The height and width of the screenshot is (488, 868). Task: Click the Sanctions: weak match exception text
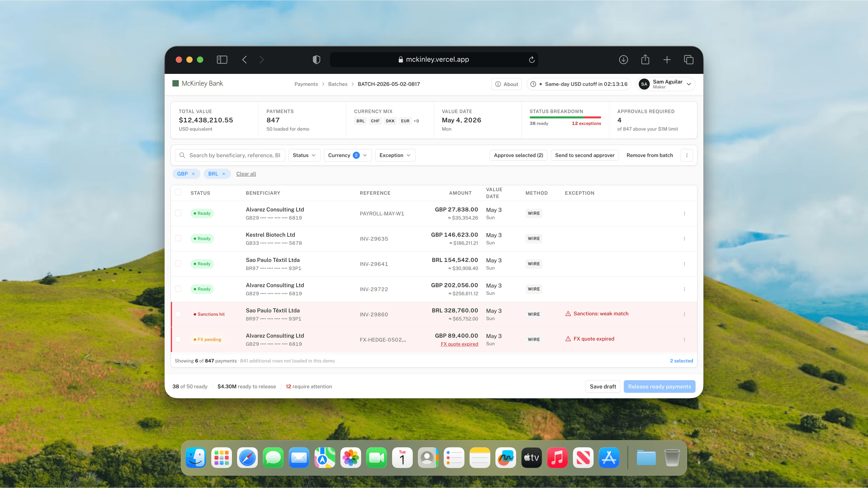point(601,314)
